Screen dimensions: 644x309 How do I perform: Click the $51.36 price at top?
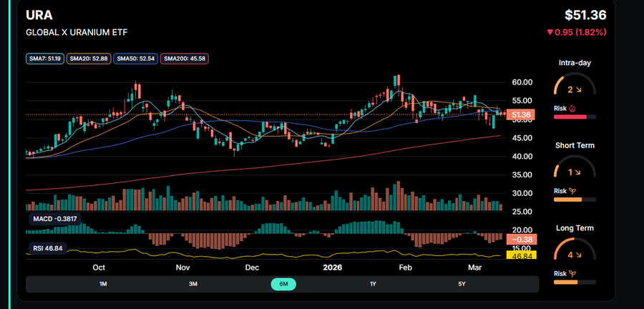(585, 15)
